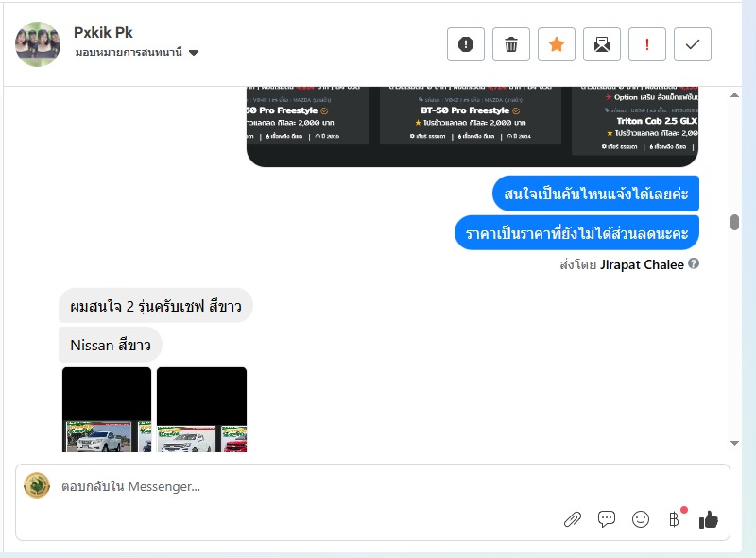Delete conversation with trash icon
Viewport: 756px width, 558px height.
510,44
